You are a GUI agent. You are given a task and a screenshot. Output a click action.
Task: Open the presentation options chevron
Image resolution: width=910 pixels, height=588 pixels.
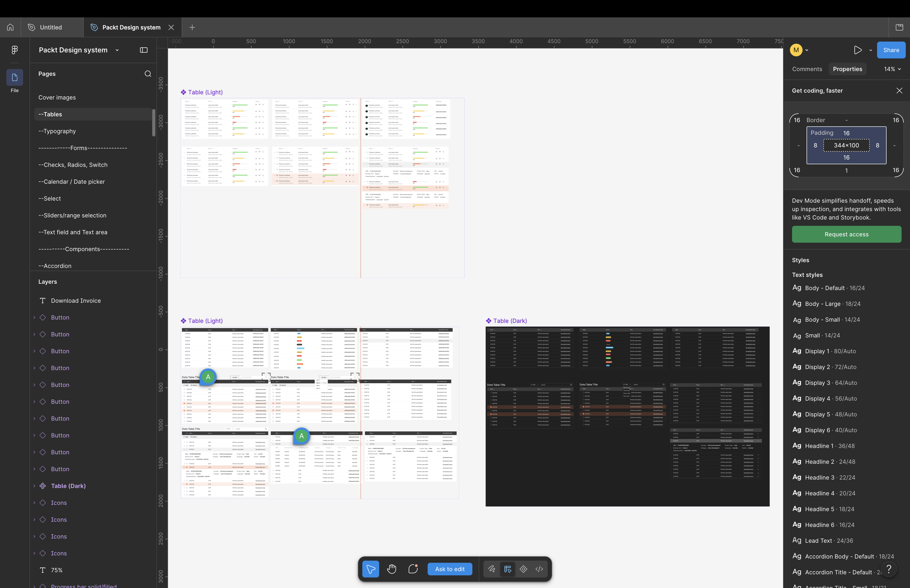pyautogui.click(x=870, y=50)
